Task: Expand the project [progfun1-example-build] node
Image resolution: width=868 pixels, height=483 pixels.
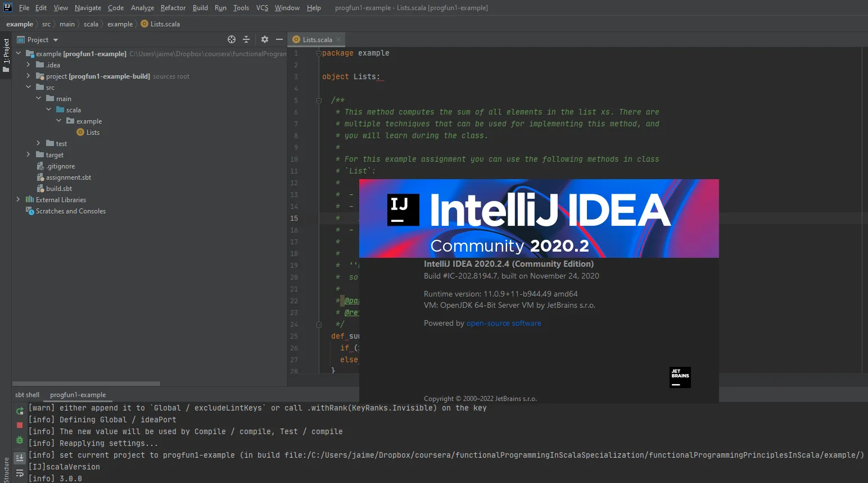Action: pos(29,76)
